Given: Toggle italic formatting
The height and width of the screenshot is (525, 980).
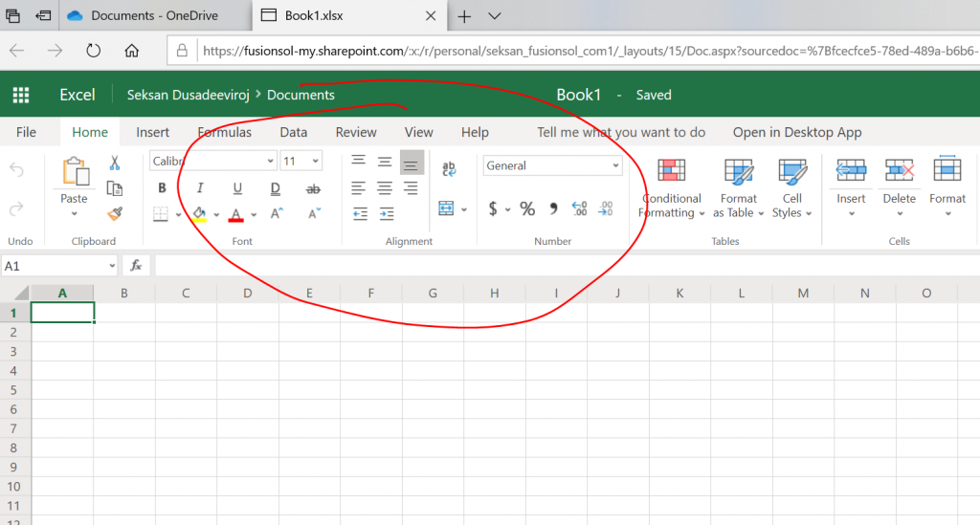Looking at the screenshot, I should click(200, 188).
